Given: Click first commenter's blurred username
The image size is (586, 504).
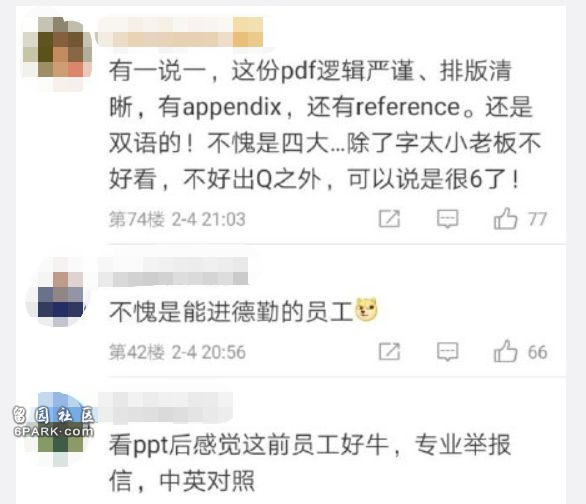Looking at the screenshot, I should click(x=179, y=32).
